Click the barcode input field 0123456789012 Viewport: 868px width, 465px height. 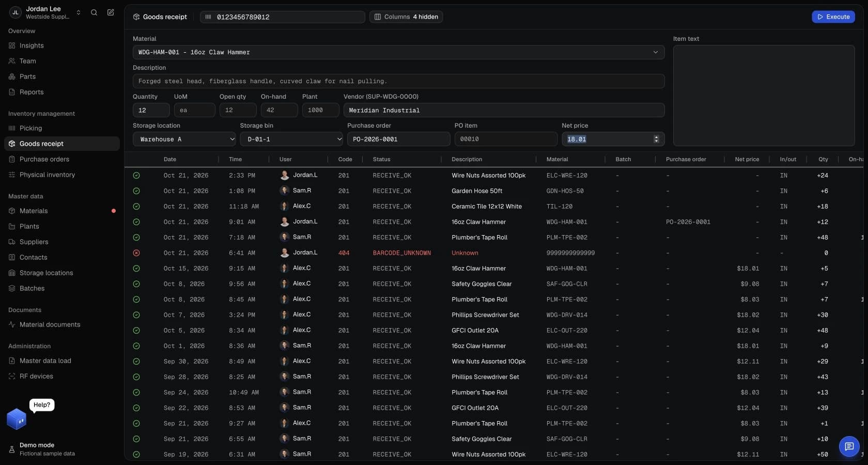click(x=283, y=17)
